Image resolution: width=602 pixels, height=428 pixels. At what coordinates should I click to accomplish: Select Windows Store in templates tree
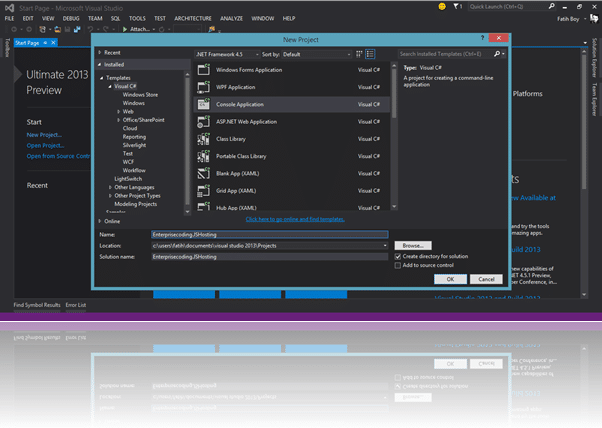coord(140,95)
